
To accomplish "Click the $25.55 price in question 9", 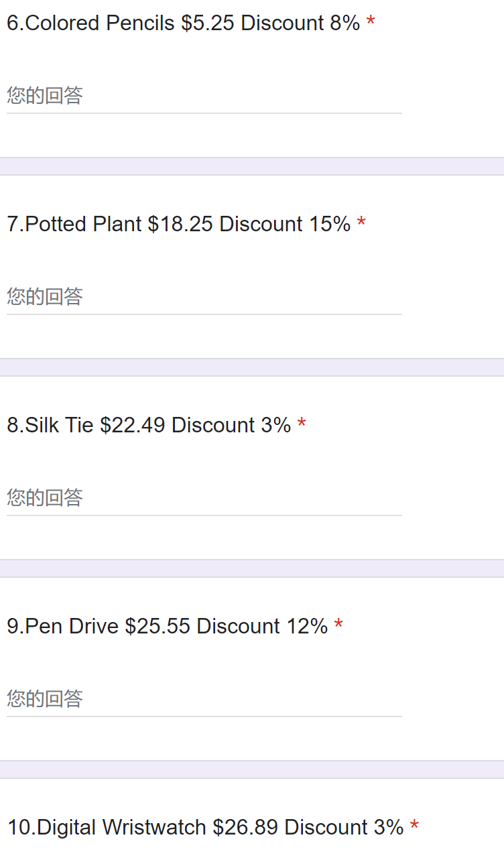I will [157, 626].
